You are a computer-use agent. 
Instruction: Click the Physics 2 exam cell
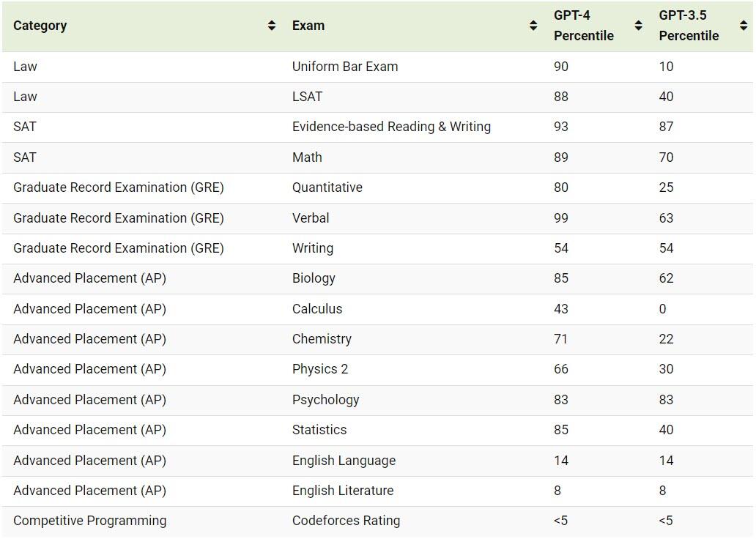(320, 369)
